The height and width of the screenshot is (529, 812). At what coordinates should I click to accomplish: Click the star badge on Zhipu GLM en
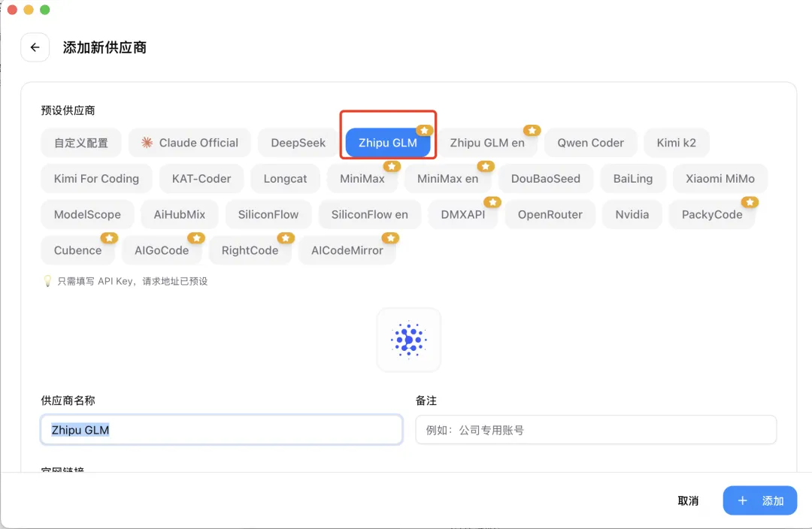point(532,131)
